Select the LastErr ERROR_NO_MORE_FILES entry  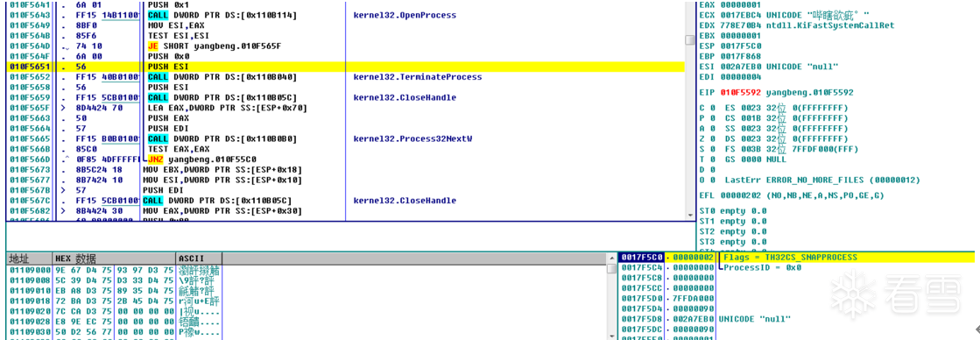point(821,180)
